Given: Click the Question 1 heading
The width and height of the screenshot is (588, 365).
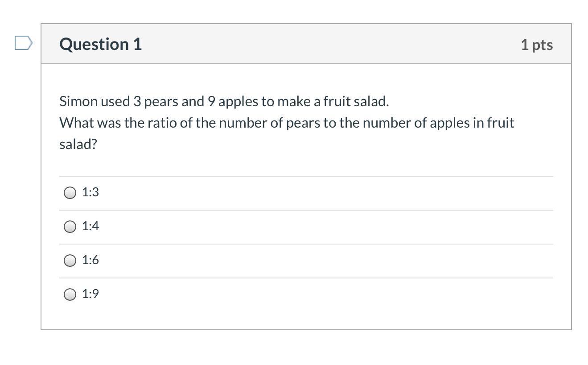Looking at the screenshot, I should (x=101, y=44).
